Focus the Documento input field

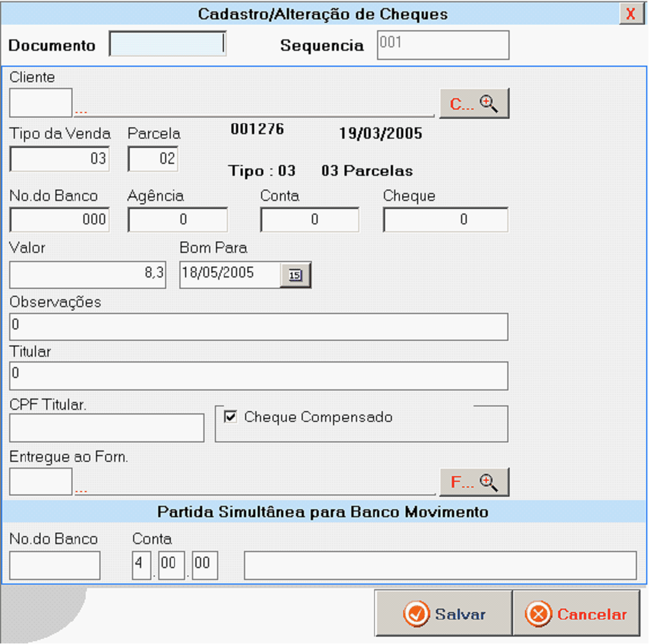point(167,45)
